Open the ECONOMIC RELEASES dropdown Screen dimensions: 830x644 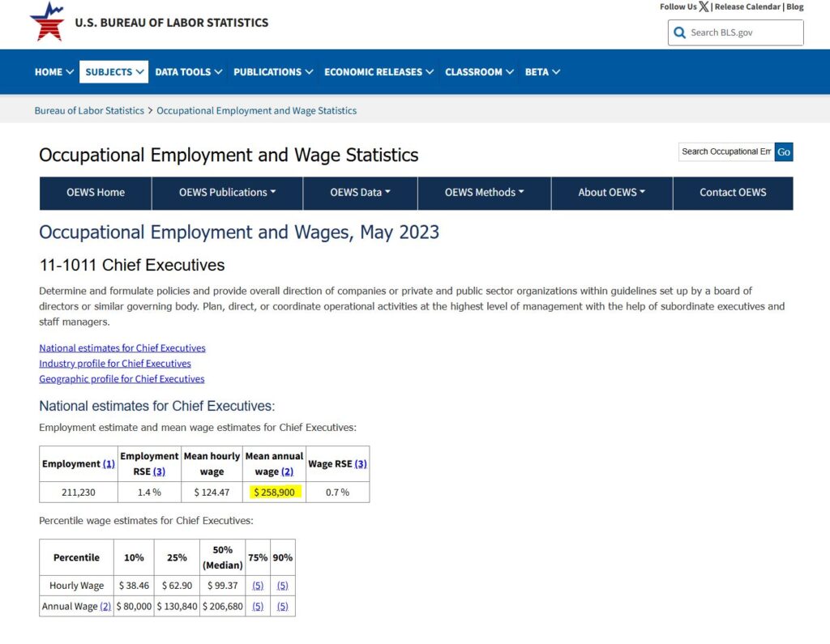click(379, 72)
